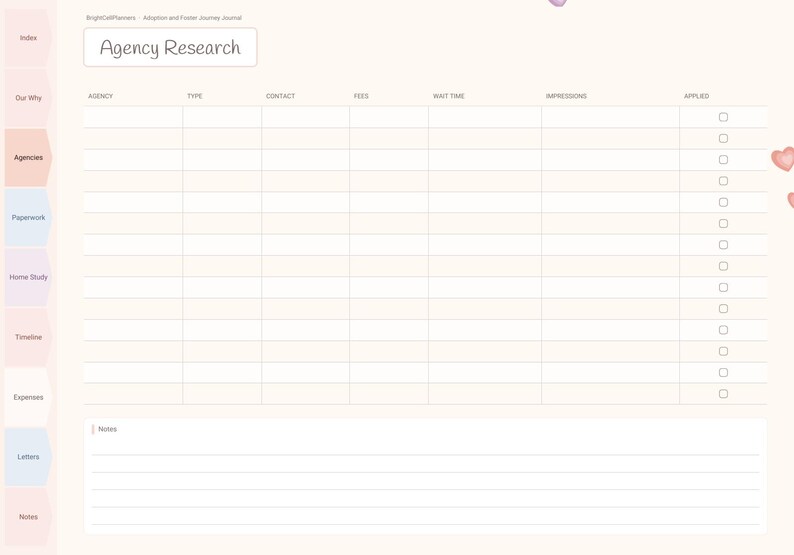Select the first row Type cell
Screen dimensions: 794x555
(x=222, y=117)
